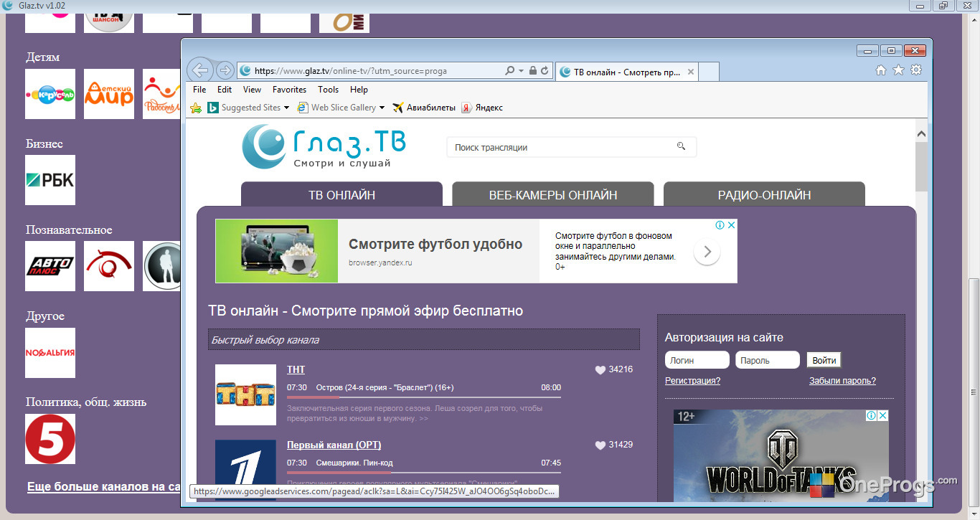Click the Войти login button
This screenshot has height=520, width=980.
[824, 360]
